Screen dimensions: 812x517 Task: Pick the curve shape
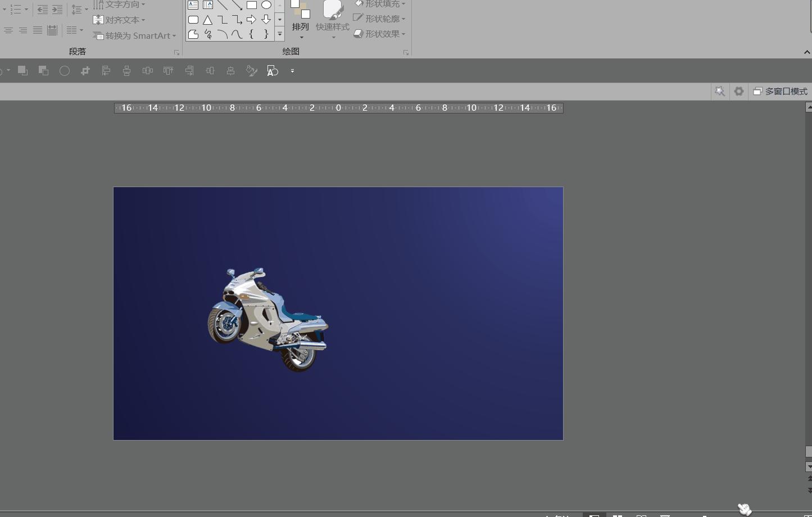pos(237,34)
